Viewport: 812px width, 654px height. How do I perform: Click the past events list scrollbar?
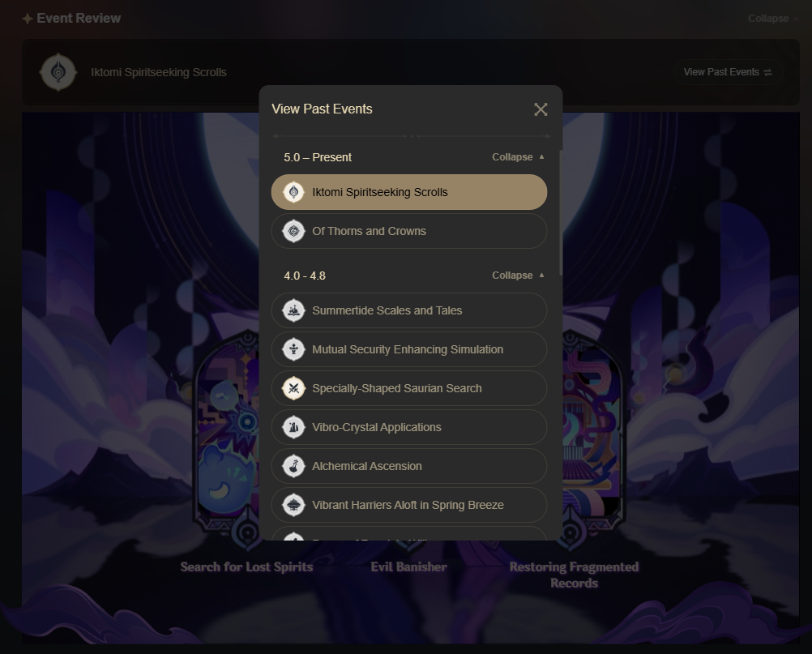[x=560, y=212]
